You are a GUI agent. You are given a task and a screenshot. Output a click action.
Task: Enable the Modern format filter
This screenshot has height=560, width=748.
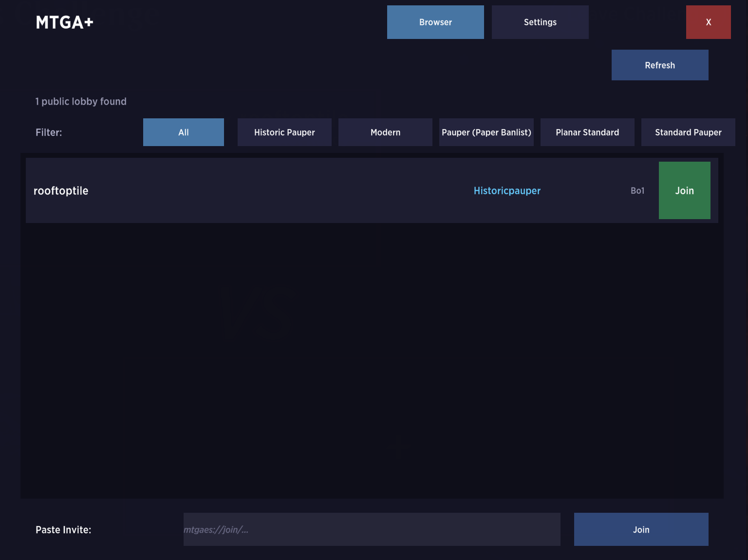click(x=385, y=132)
